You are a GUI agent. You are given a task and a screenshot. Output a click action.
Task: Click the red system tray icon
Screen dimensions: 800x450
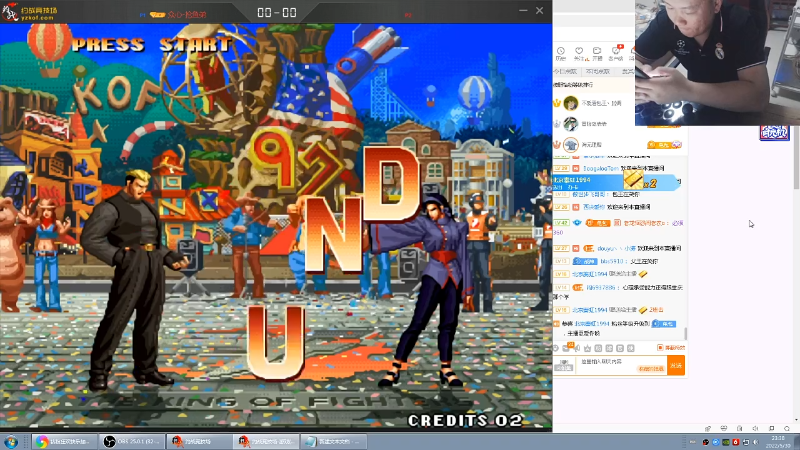(x=736, y=442)
